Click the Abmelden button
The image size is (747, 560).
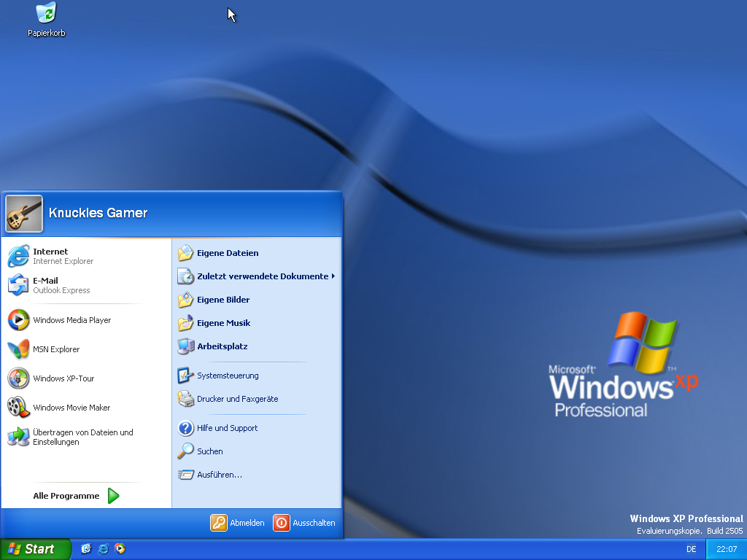click(238, 523)
